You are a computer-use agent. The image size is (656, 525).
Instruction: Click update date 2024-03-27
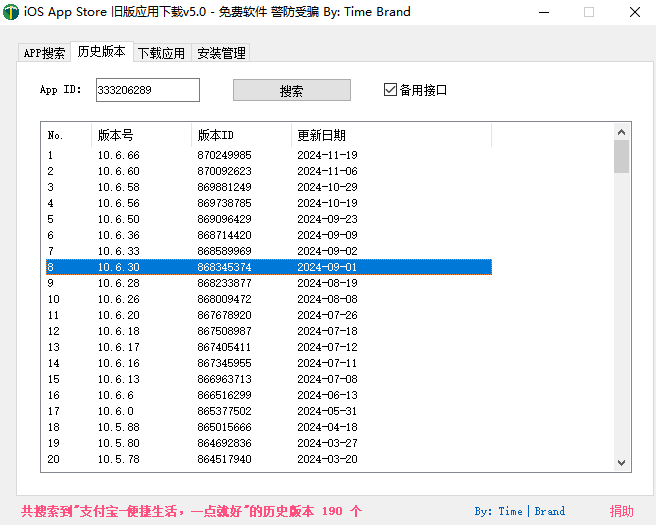327,443
